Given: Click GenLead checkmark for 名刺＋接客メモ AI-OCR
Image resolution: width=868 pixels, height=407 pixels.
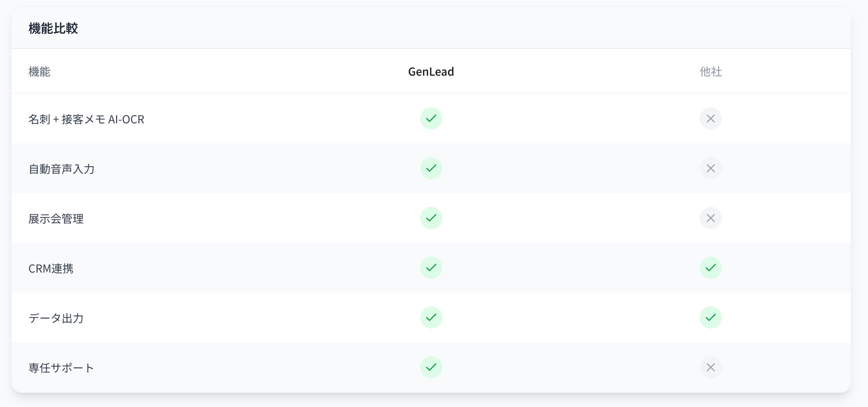Looking at the screenshot, I should click(x=431, y=118).
